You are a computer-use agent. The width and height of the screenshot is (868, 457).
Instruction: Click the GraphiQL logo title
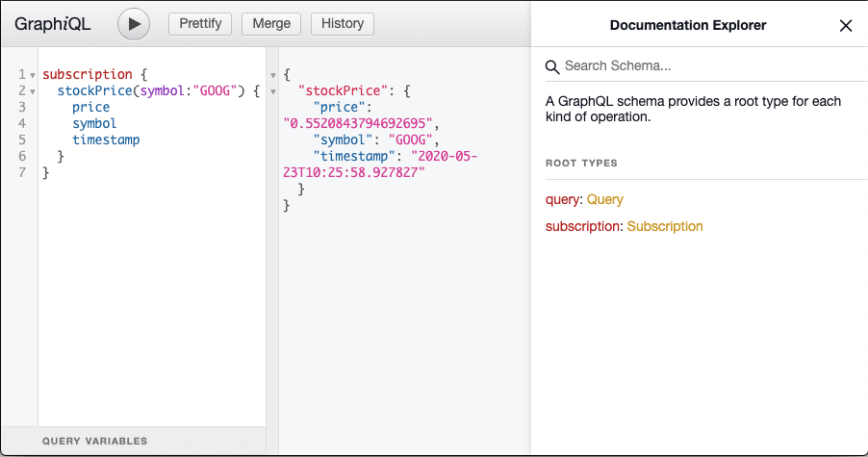(53, 24)
